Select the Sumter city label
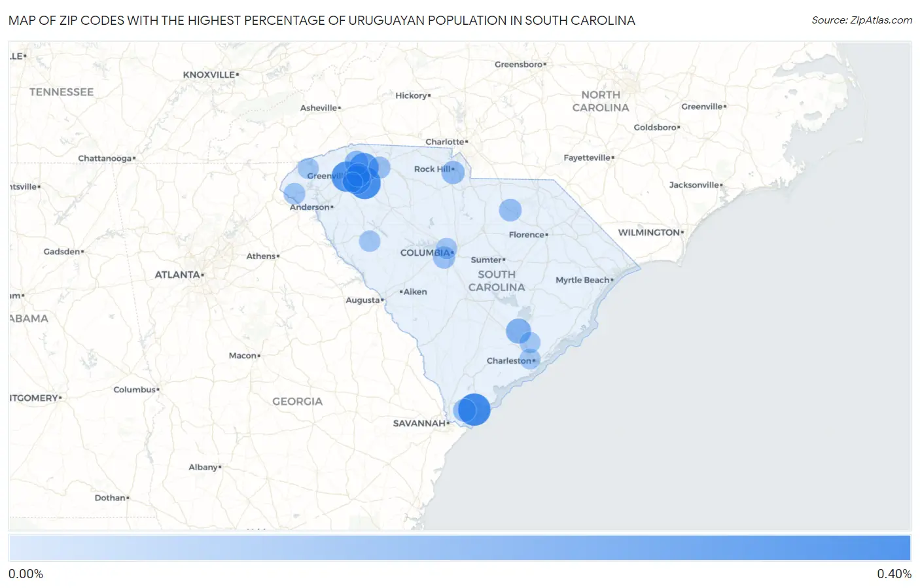The width and height of the screenshot is (920, 588). (x=487, y=260)
